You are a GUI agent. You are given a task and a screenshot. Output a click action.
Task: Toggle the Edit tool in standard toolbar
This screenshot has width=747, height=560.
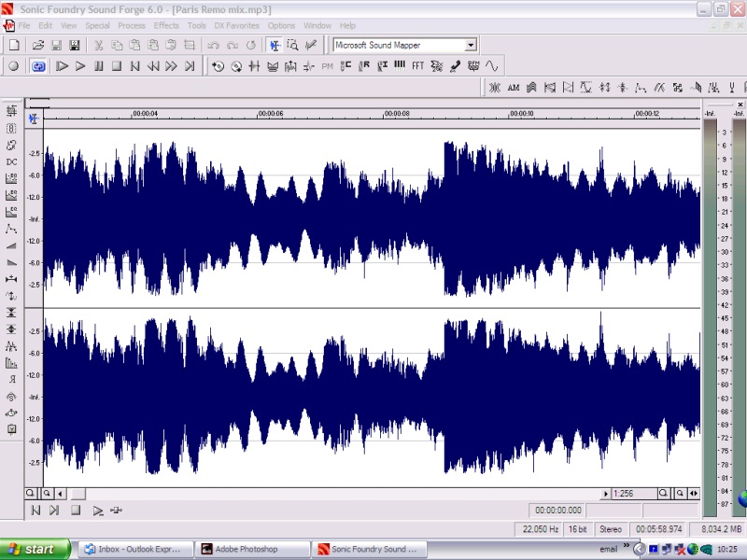275,45
